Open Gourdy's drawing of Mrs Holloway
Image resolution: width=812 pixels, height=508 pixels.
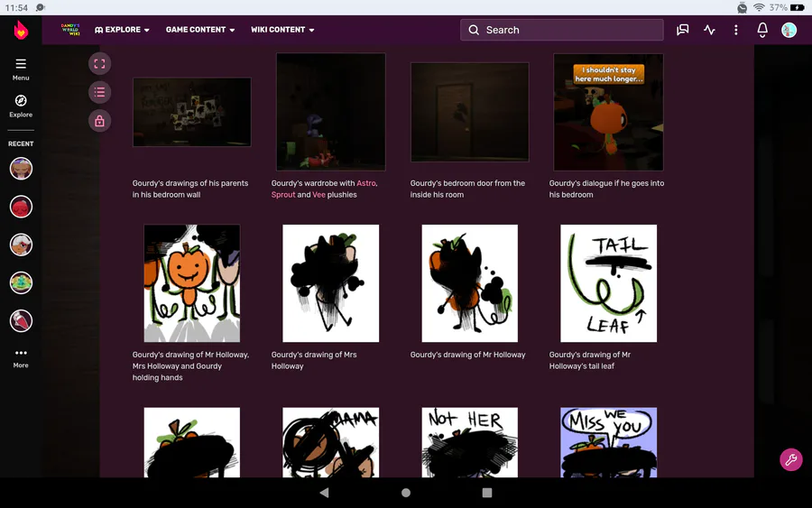pyautogui.click(x=331, y=283)
